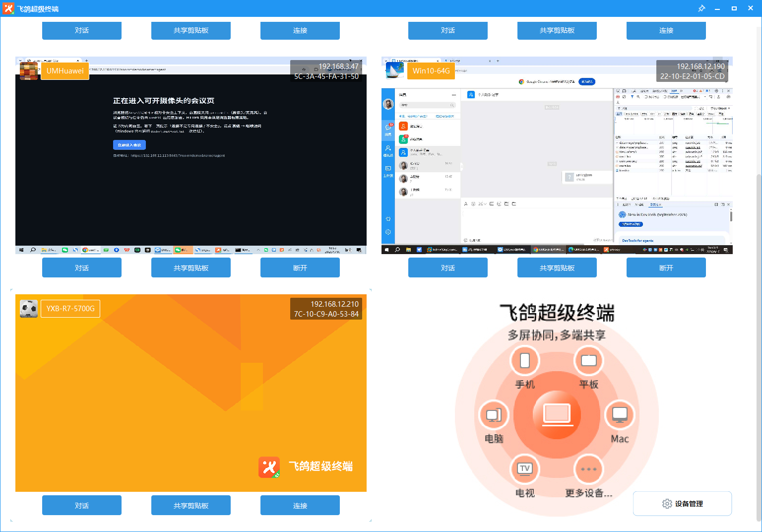Select the Win10-64G device name label
762x532 pixels.
tap(431, 70)
